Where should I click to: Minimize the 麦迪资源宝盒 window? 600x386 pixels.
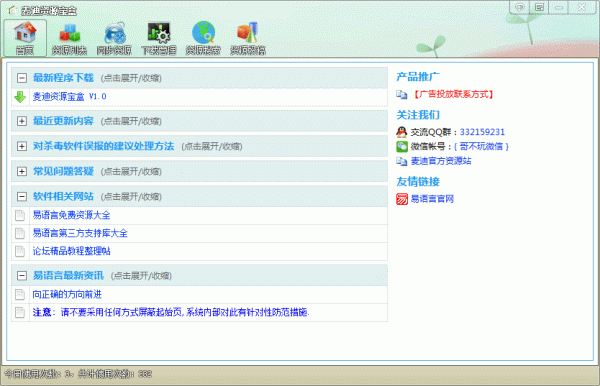coord(559,7)
